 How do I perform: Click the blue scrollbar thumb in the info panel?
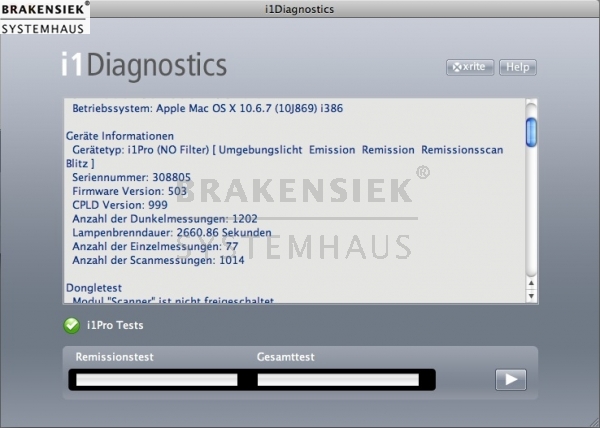click(531, 132)
